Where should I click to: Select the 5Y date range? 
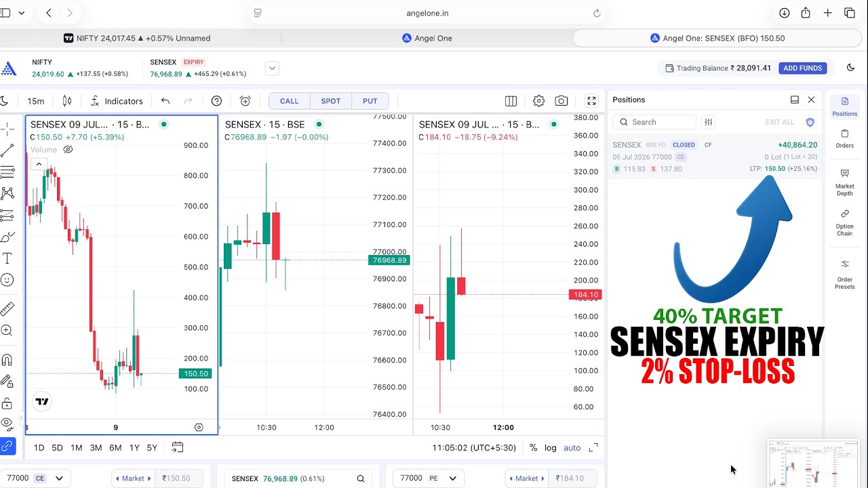coord(152,447)
